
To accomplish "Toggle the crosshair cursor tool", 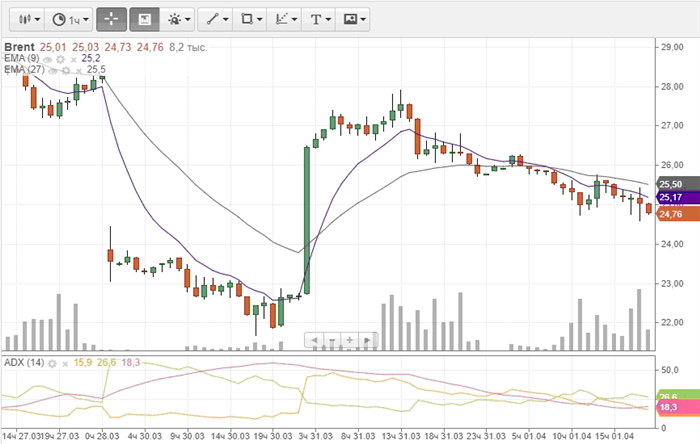I will pos(112,20).
